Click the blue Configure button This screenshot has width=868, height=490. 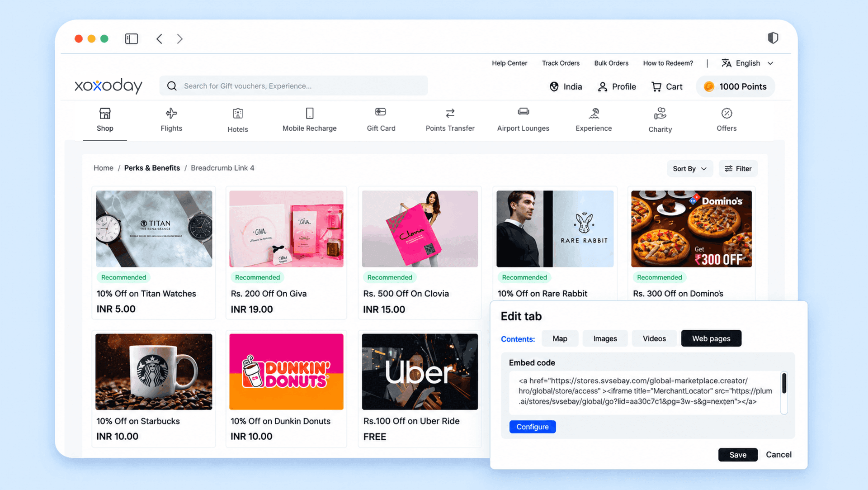(x=533, y=427)
